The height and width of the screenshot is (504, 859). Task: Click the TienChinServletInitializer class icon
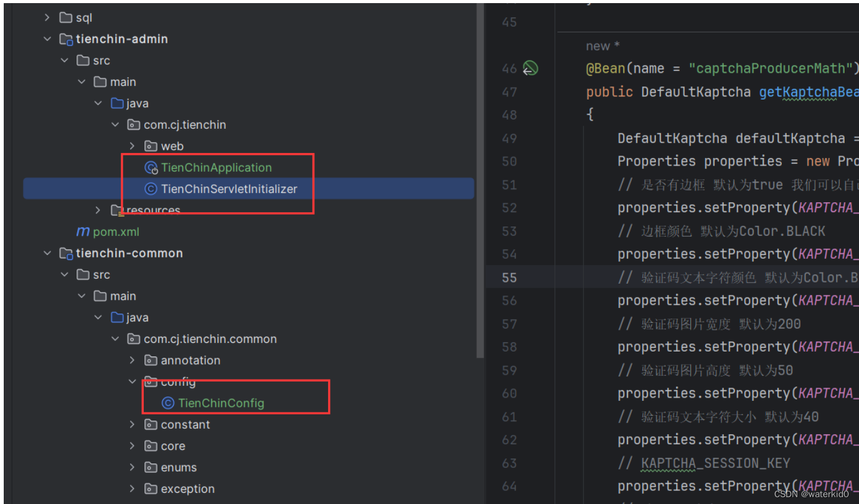(x=151, y=189)
